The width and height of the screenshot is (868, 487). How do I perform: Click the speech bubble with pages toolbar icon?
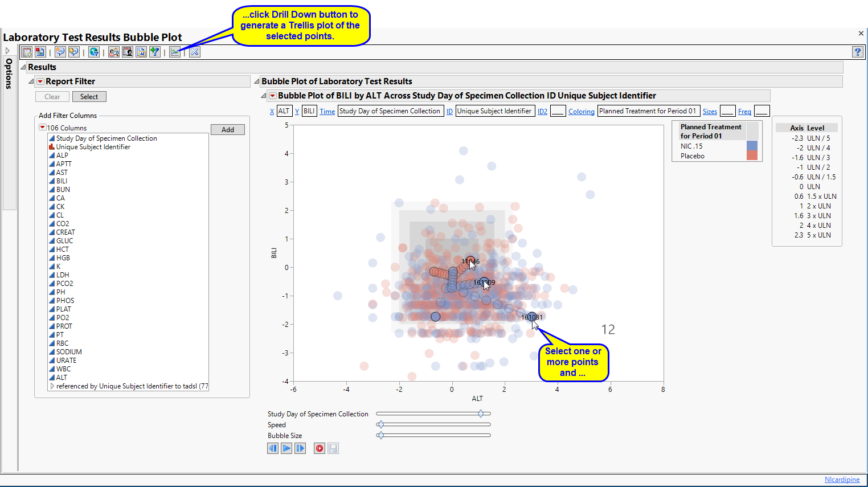[73, 52]
